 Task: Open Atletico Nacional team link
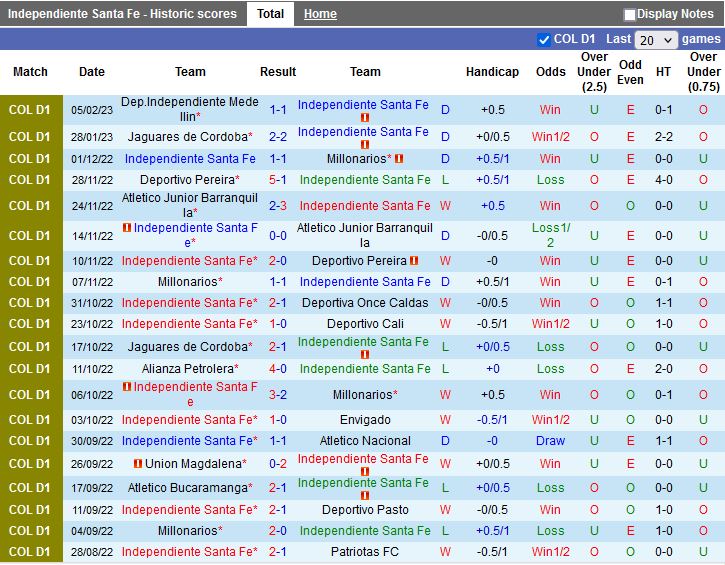point(365,441)
